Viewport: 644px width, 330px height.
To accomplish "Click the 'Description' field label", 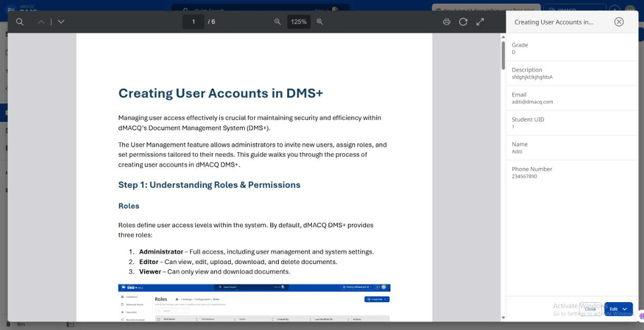I will click(x=527, y=70).
